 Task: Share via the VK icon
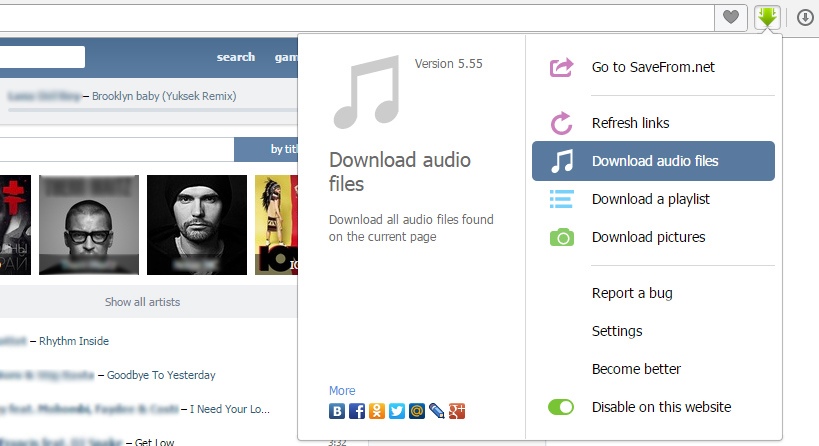click(337, 411)
